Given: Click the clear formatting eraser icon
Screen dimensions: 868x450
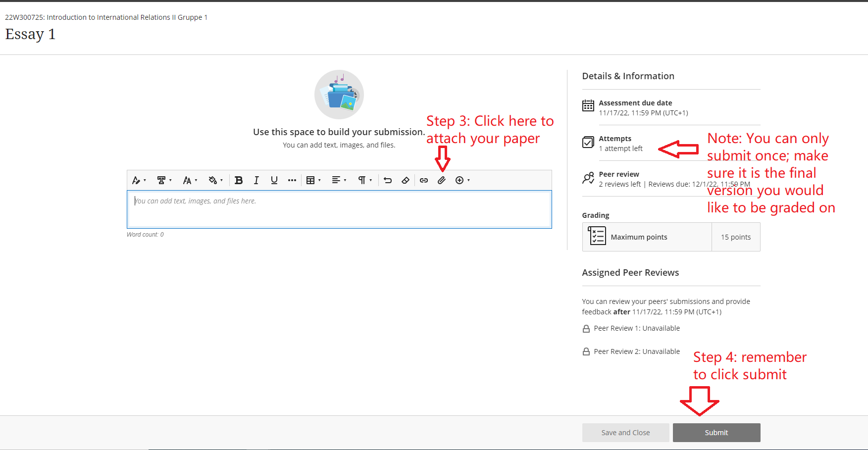Looking at the screenshot, I should point(406,180).
